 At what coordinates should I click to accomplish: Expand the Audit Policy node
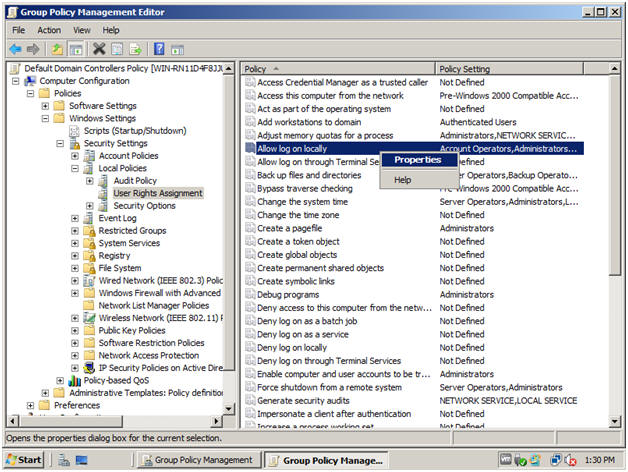[x=90, y=181]
